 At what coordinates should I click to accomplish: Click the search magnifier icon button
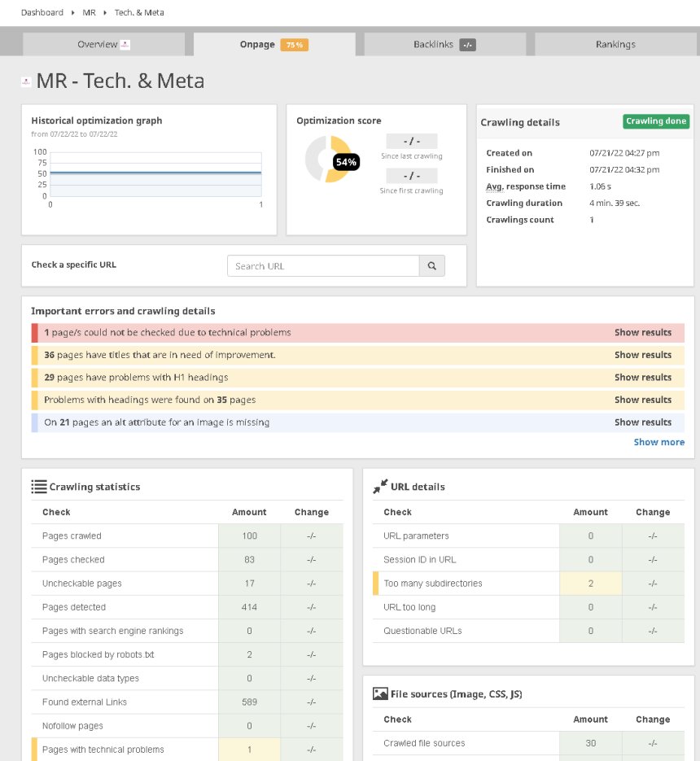431,266
